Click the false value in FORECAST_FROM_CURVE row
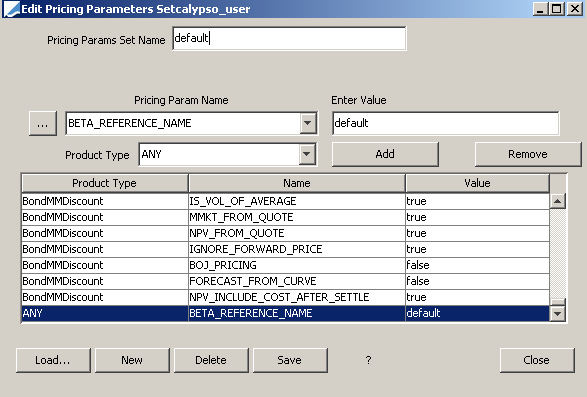The image size is (587, 397). (x=477, y=281)
